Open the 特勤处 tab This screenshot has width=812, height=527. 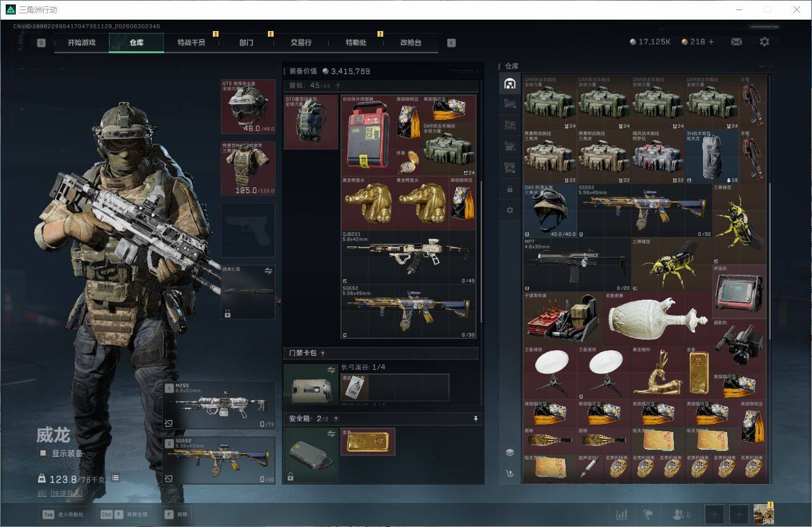click(x=356, y=42)
